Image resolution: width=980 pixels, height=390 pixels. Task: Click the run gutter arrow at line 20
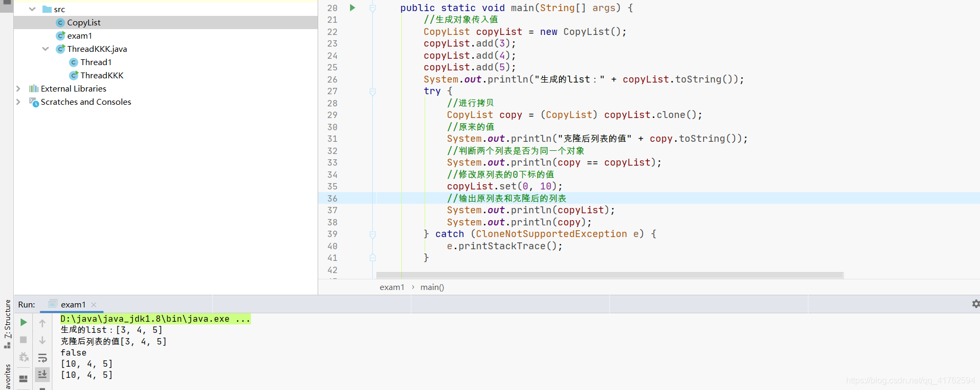pyautogui.click(x=352, y=7)
